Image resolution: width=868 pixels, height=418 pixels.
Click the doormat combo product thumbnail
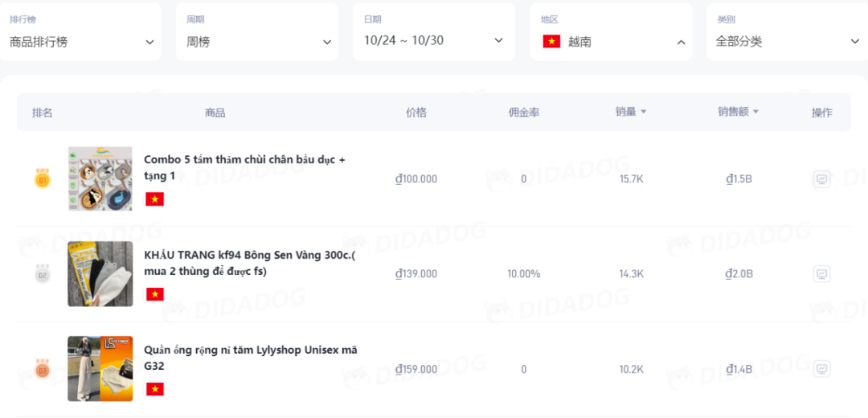click(x=100, y=178)
